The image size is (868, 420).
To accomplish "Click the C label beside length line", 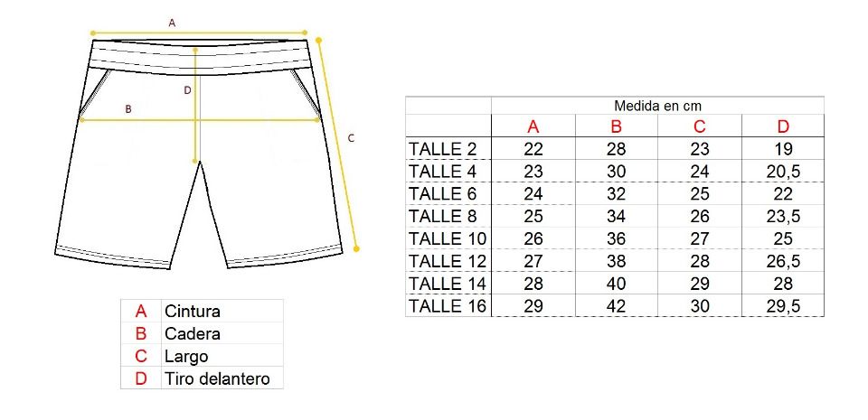I will (x=351, y=138).
